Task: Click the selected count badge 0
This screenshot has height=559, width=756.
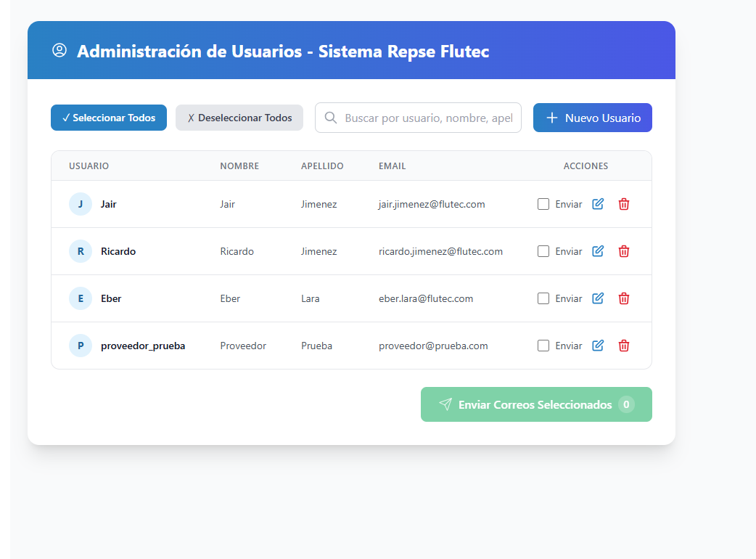Action: tap(626, 404)
